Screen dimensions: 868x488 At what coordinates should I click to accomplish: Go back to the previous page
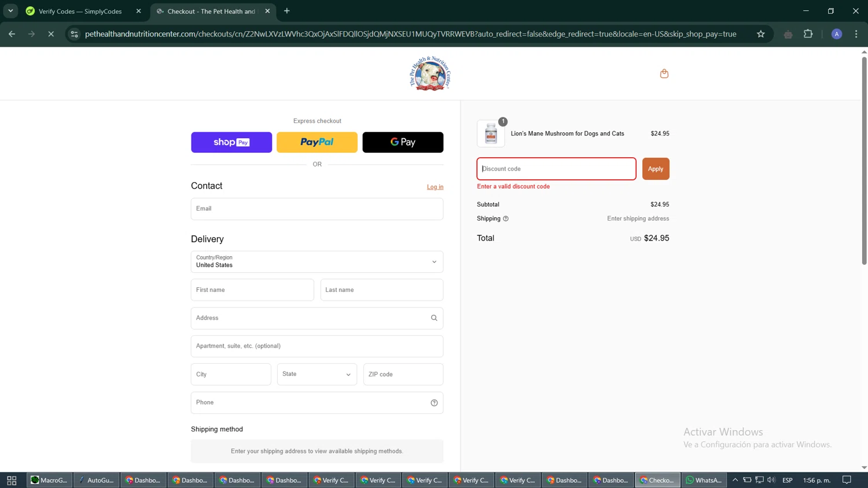12,34
